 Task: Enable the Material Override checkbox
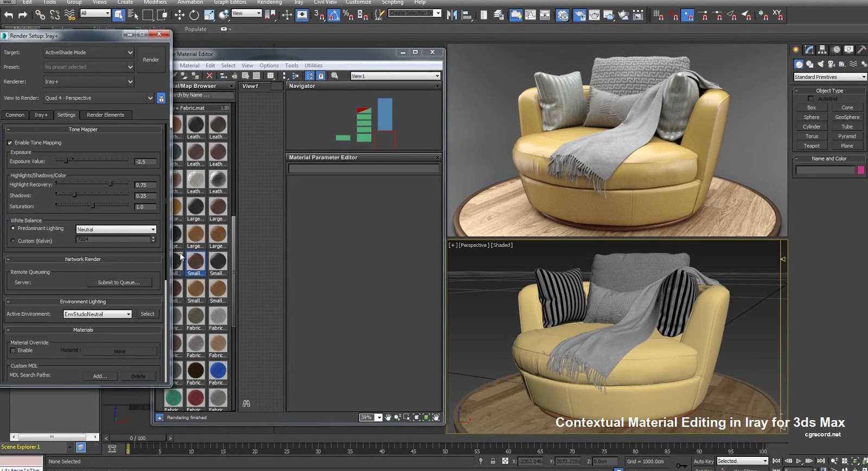[13, 351]
